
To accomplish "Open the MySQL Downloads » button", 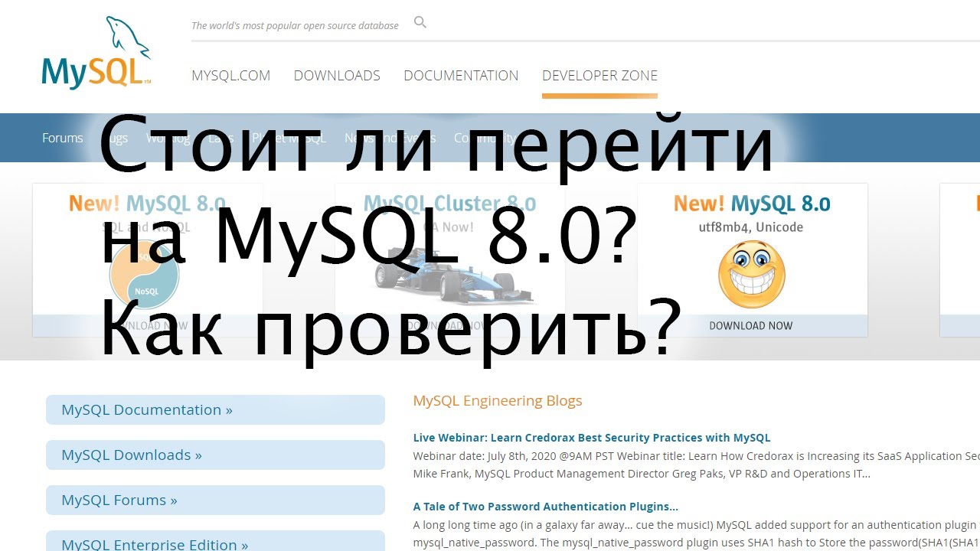I will 215,455.
